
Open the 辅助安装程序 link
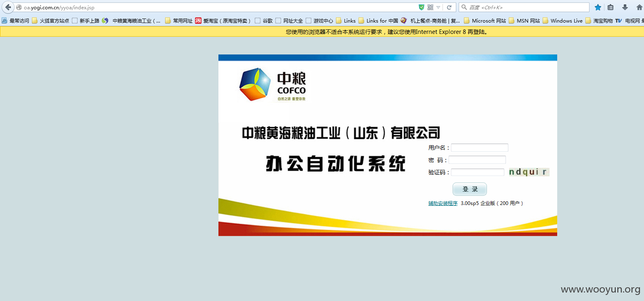click(x=443, y=203)
